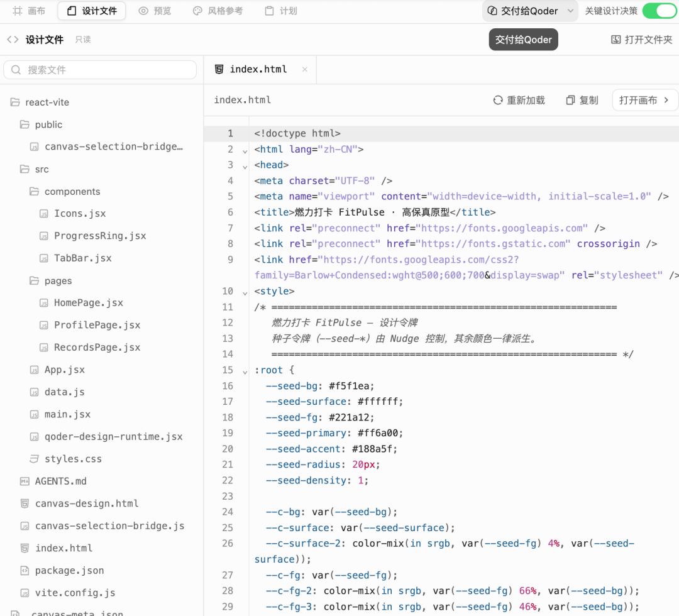This screenshot has width=679, height=616.
Task: Click the JSON icon of package.json
Action: click(25, 571)
